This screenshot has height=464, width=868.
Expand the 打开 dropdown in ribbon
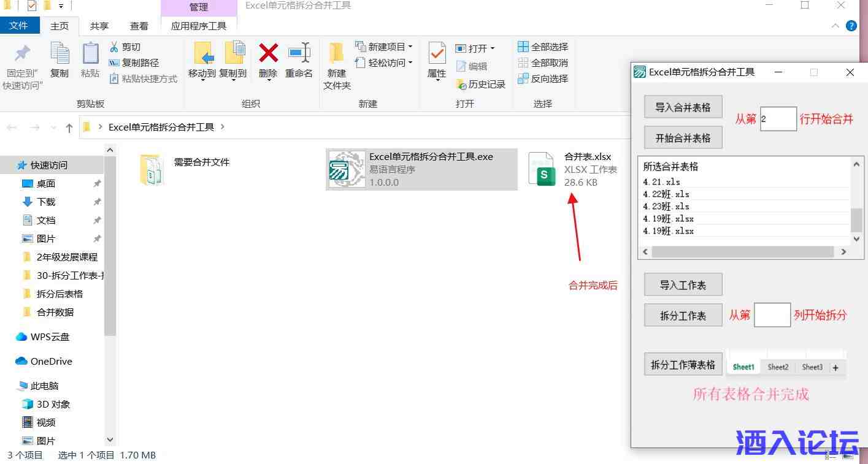(492, 48)
